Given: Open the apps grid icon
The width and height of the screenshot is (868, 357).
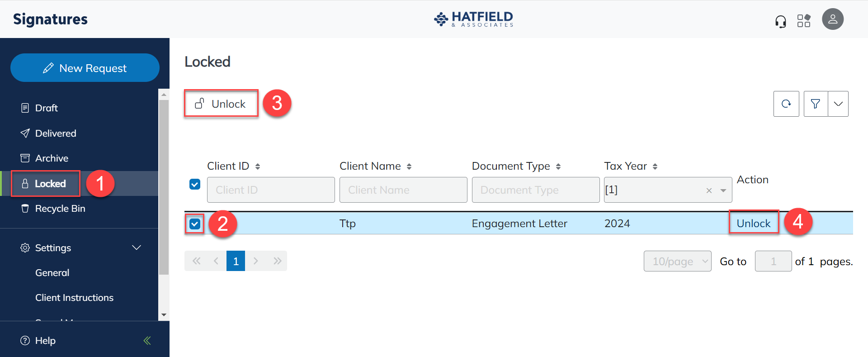Looking at the screenshot, I should (x=804, y=20).
